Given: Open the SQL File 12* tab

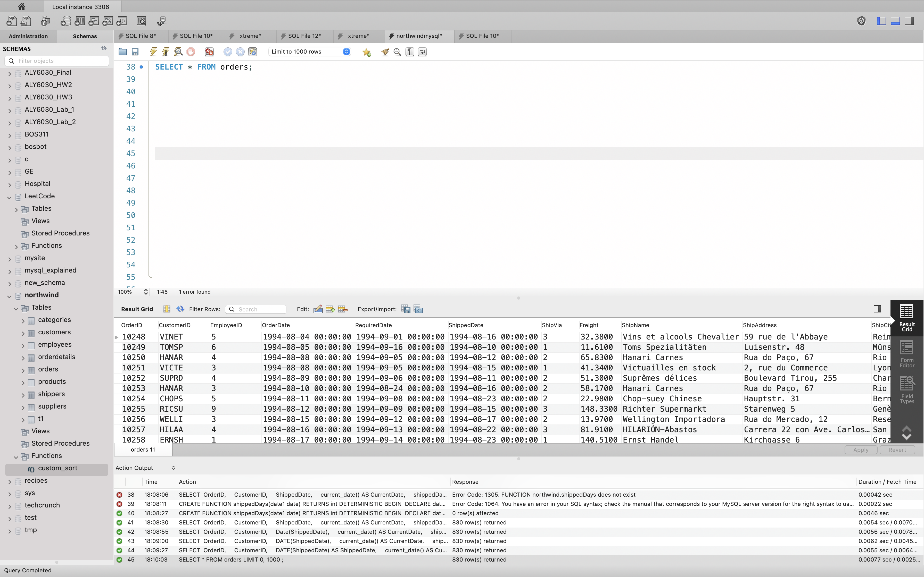Looking at the screenshot, I should point(304,36).
